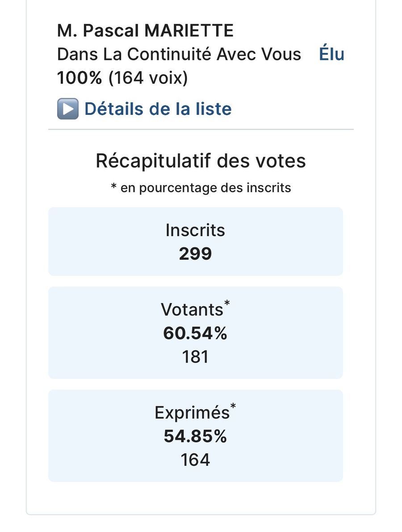
Task: Click the separator line under Détails de la liste
Action: pos(201,130)
